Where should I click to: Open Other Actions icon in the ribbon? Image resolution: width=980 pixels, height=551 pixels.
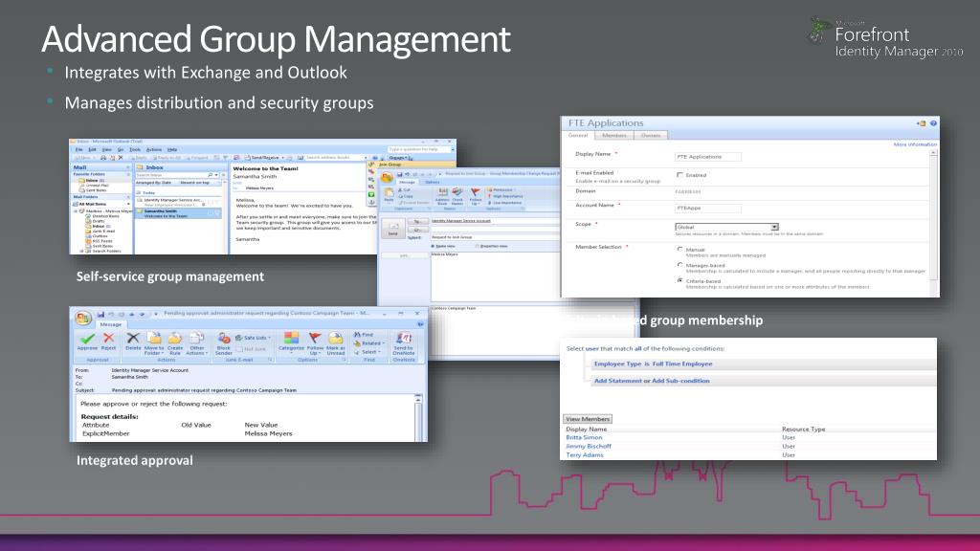(x=197, y=338)
